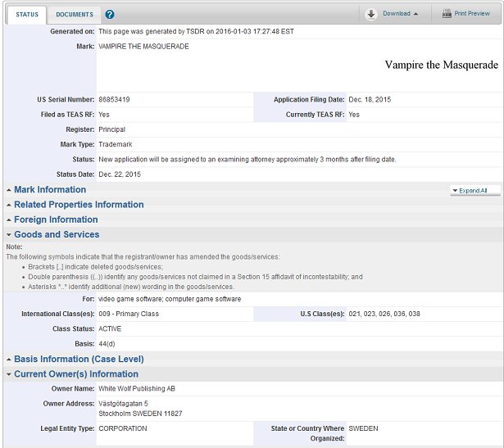This screenshot has width=504, height=448.
Task: Open the Foreign Information section heading
Action: tap(56, 219)
